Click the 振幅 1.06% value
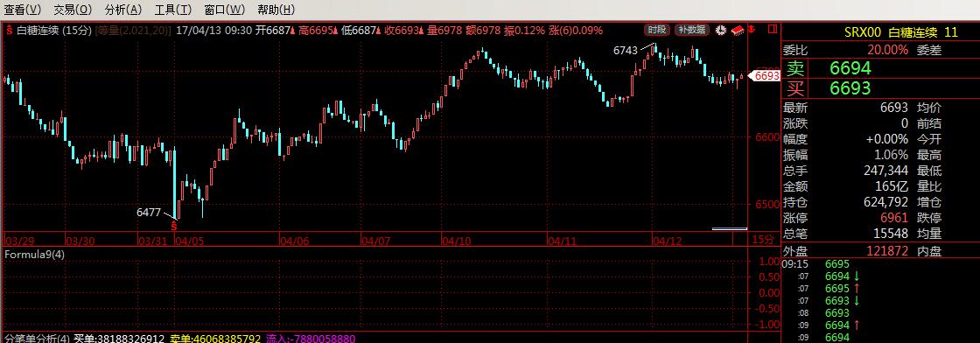Viewport: 980px width, 343px height. (891, 154)
